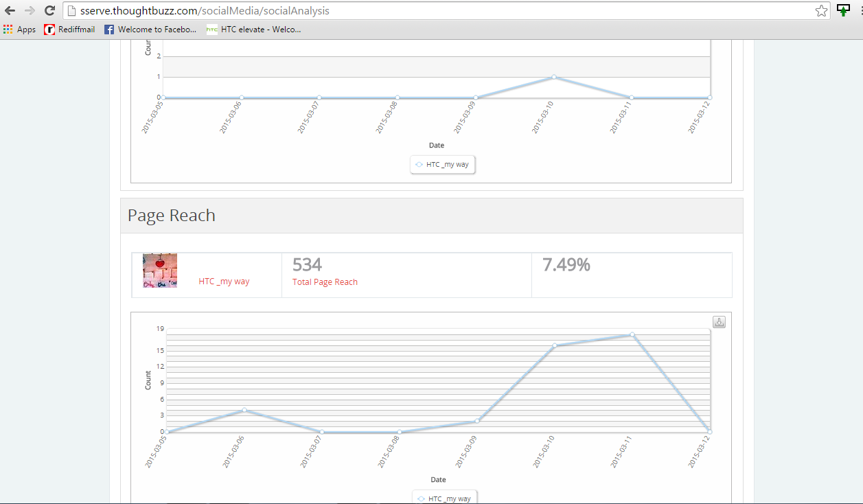
Task: Click the page document icon in the address bar
Action: click(71, 11)
